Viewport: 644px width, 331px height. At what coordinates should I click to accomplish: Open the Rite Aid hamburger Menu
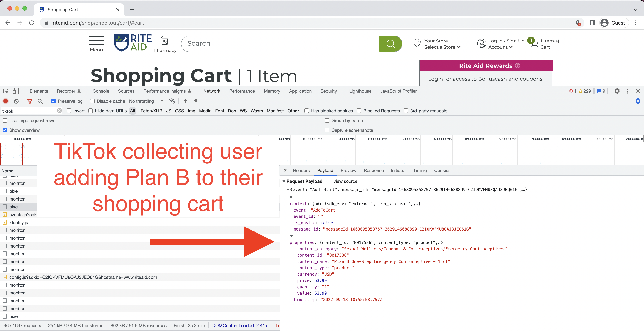[x=96, y=44]
